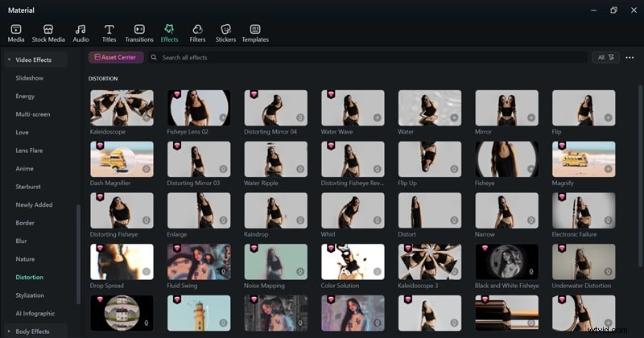Select the Kaleidoscope effect thumbnail
This screenshot has height=338, width=644.
point(122,107)
